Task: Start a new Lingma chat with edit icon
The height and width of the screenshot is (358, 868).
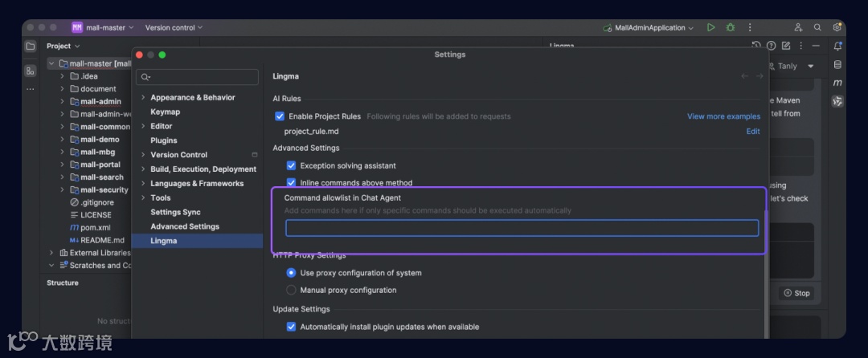Action: tap(785, 46)
